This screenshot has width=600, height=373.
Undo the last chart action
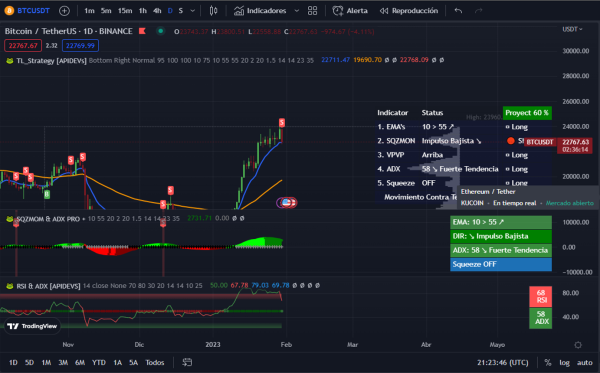458,11
